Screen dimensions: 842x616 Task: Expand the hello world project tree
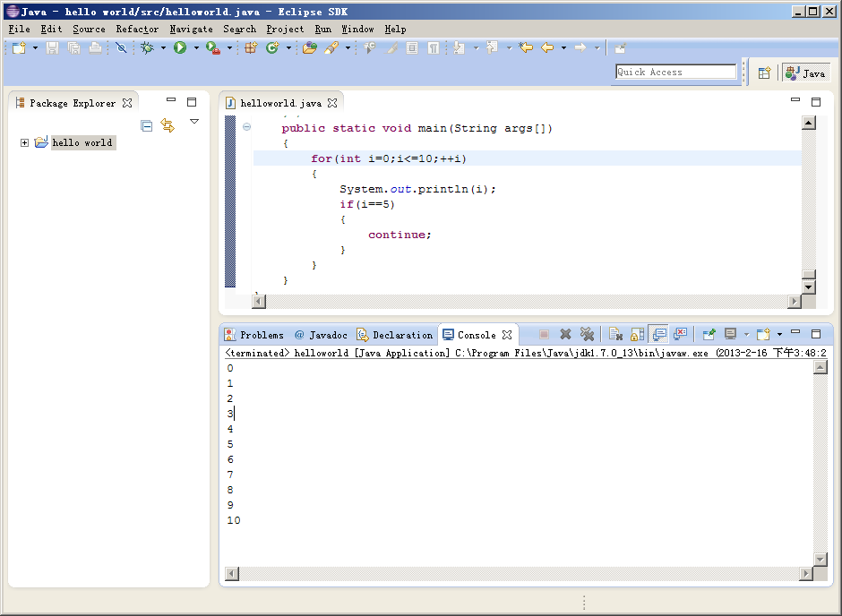click(25, 143)
